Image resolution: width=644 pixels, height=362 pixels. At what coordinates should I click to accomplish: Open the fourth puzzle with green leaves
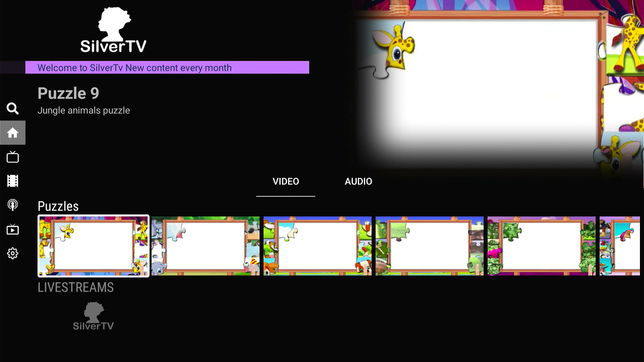(x=429, y=246)
